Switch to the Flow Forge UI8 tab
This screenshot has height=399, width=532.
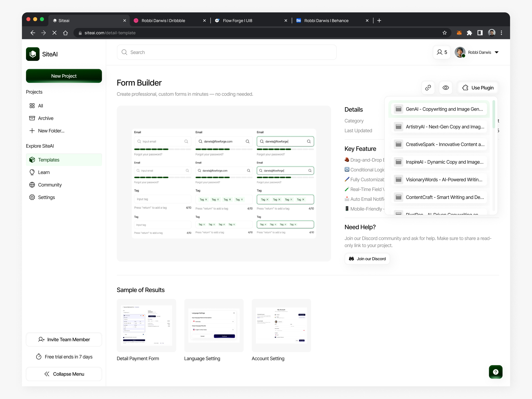pos(237,21)
